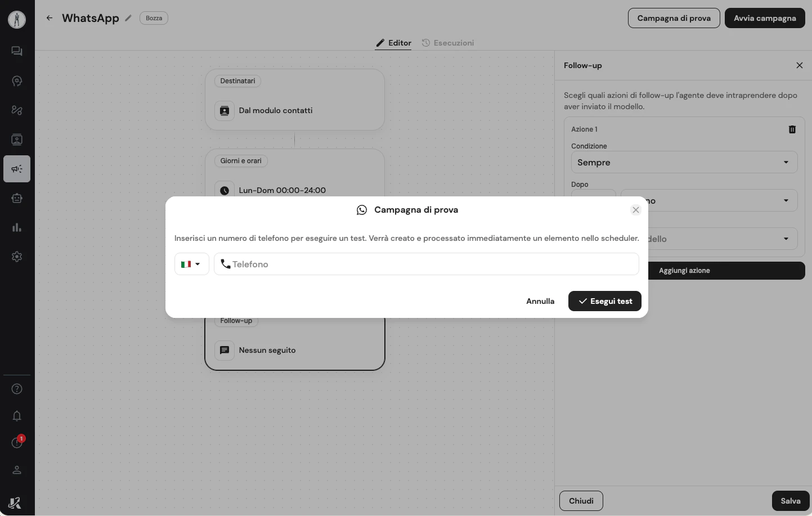Delete Azione 1 with the trash icon
812x516 pixels.
pos(792,129)
